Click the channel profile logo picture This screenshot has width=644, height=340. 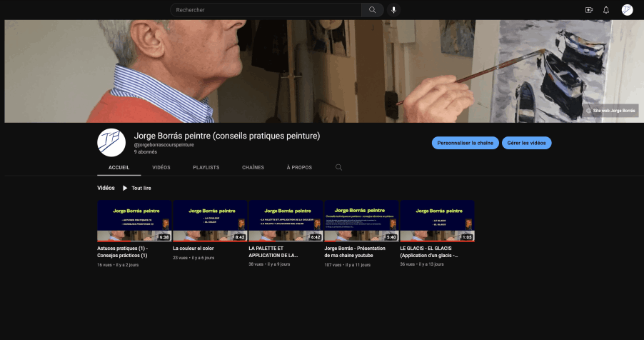(x=111, y=142)
